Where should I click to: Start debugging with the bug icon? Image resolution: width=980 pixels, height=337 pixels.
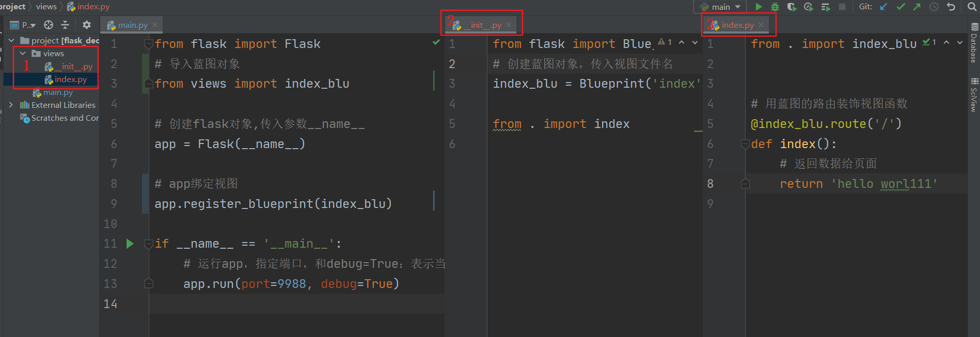pyautogui.click(x=774, y=7)
